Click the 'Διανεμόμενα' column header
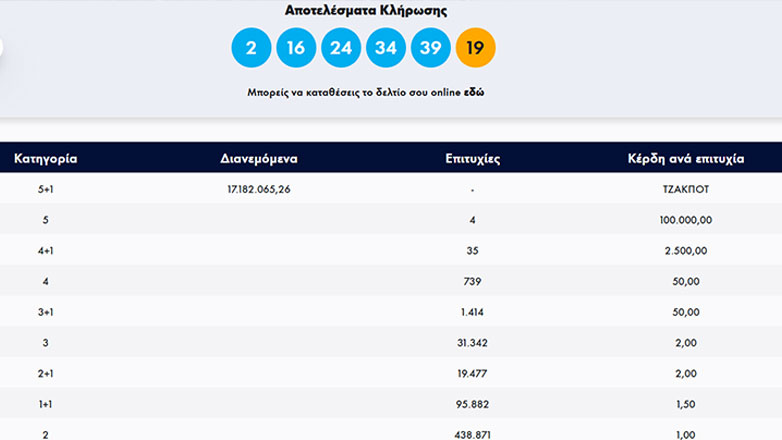Screen dimensions: 782x440 258,158
